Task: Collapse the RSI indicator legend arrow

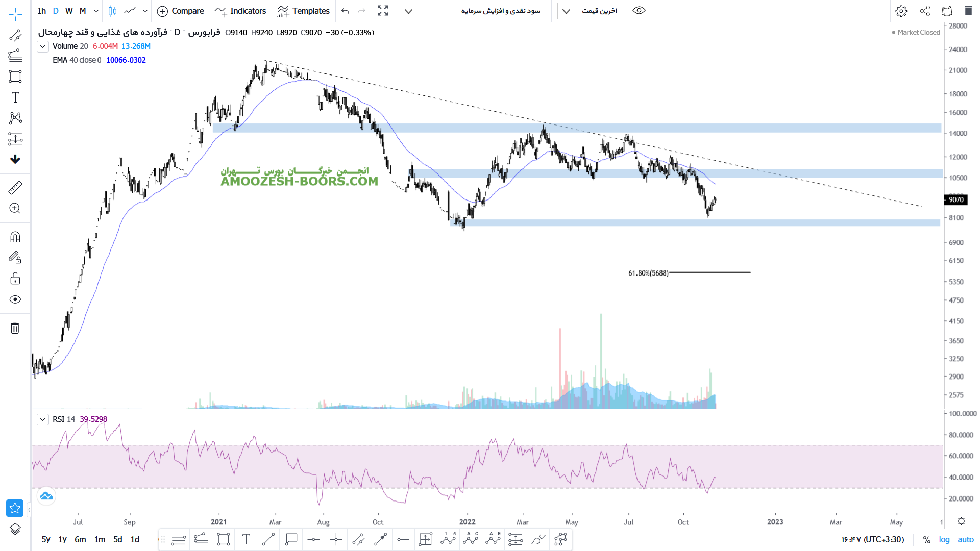Action: click(43, 419)
